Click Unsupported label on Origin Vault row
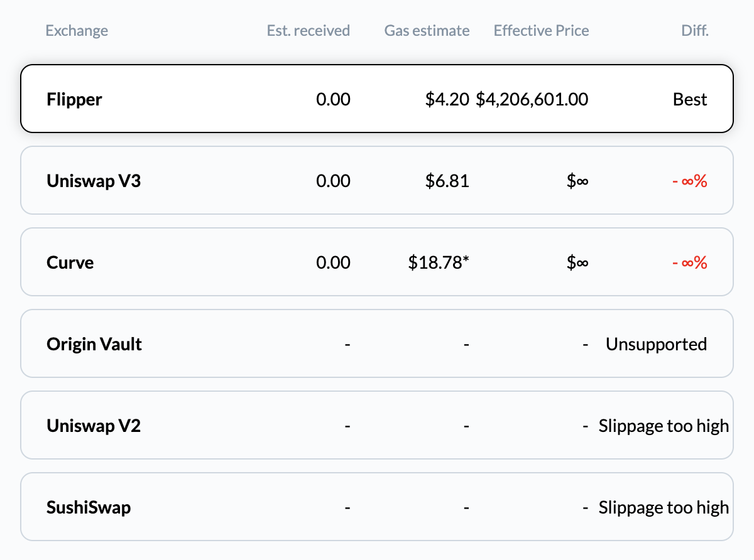The image size is (754, 560). 656,343
